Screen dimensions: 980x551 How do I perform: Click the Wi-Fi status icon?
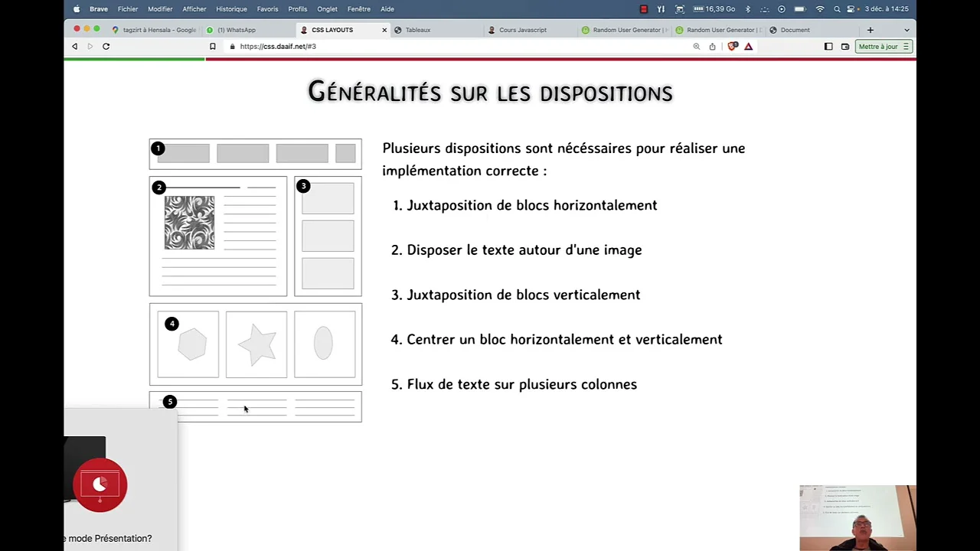pyautogui.click(x=820, y=9)
